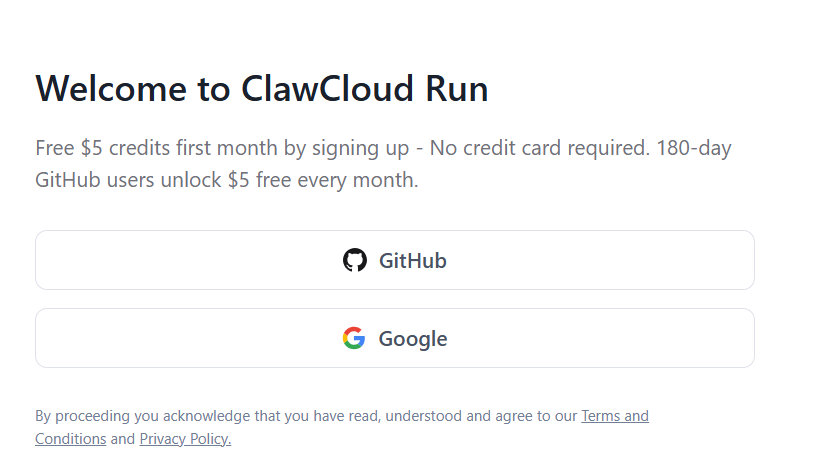Open the 'Terms and' link text
Image resolution: width=816 pixels, height=469 pixels.
coord(615,416)
